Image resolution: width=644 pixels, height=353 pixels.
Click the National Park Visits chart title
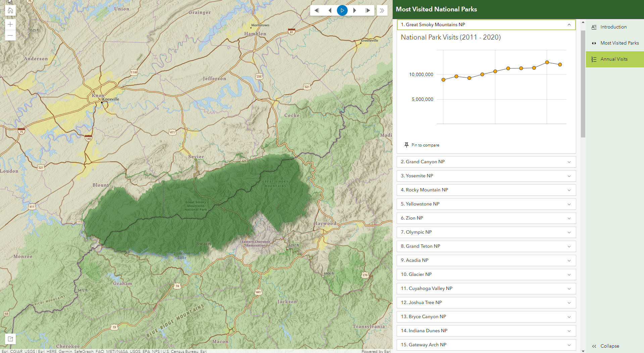click(x=451, y=37)
